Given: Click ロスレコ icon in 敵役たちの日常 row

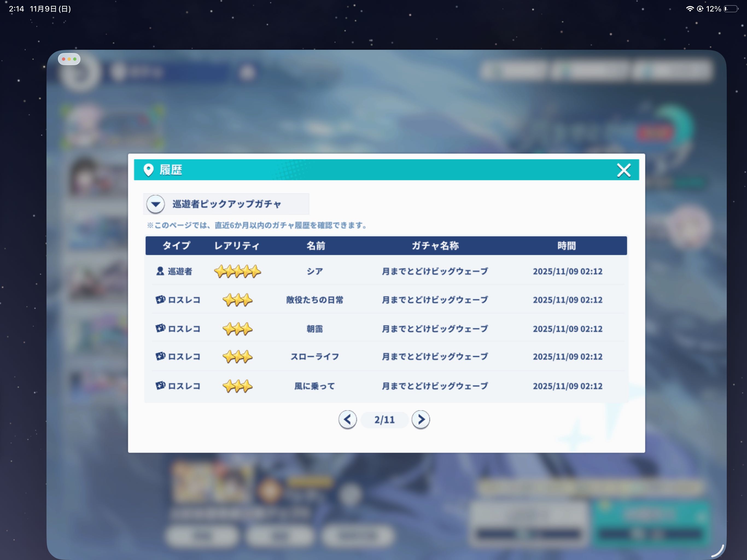Looking at the screenshot, I should tap(161, 300).
